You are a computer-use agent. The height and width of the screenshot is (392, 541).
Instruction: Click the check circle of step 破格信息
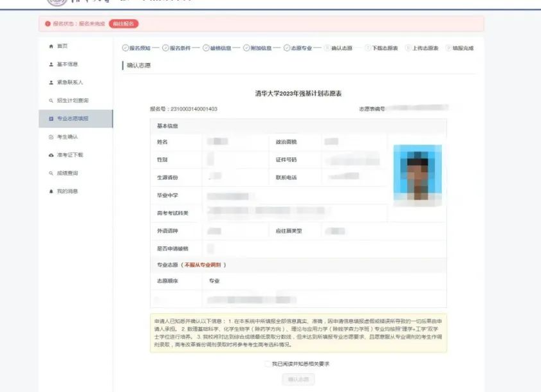point(206,48)
